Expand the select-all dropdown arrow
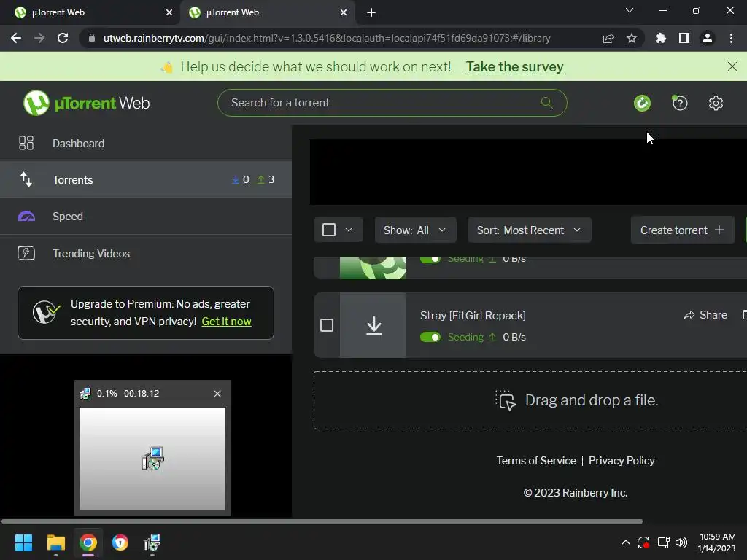 pos(349,230)
